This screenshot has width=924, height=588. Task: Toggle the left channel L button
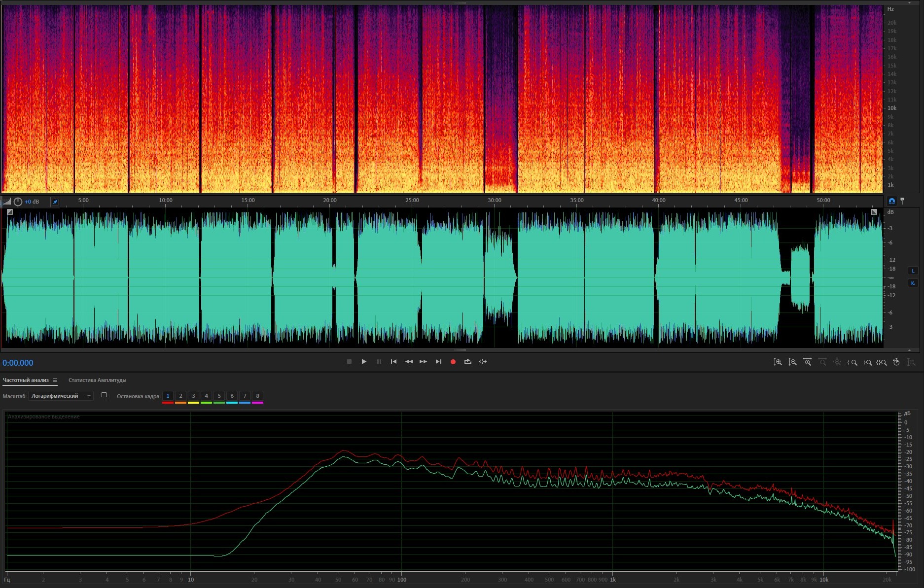913,271
